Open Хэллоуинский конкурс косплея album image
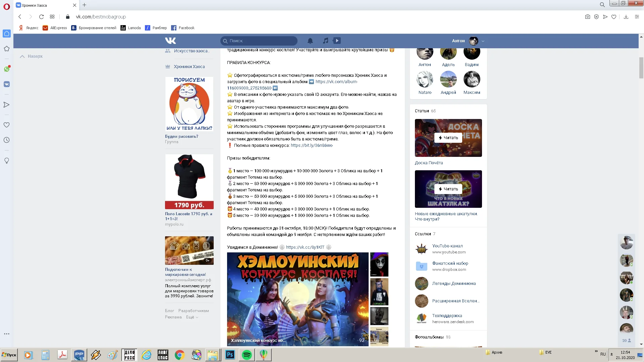This screenshot has height=362, width=644. (298, 299)
